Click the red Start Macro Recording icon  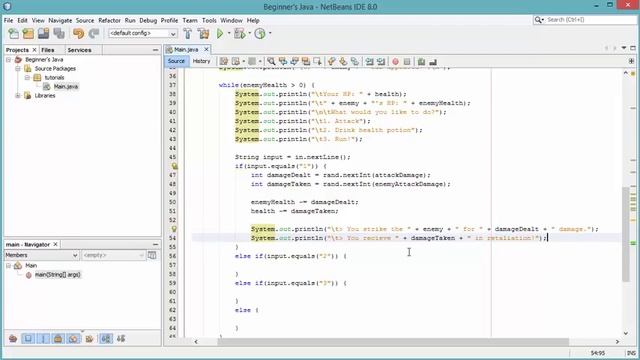[x=395, y=62]
